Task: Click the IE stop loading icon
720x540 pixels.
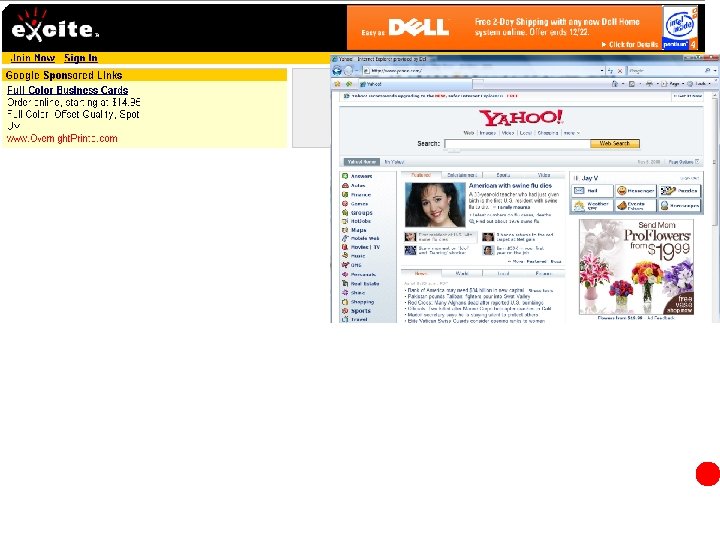Action: 619,71
